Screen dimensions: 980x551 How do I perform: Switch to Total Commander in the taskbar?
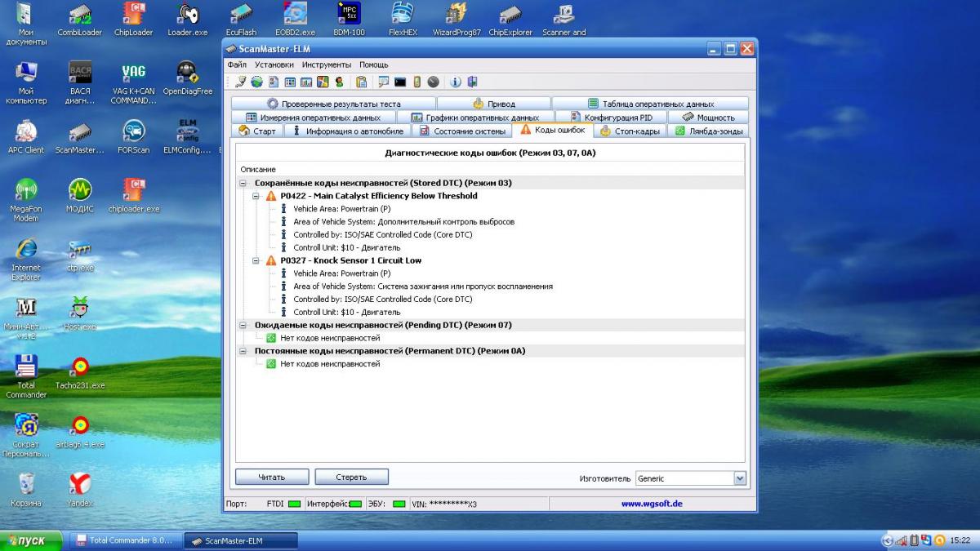pos(124,540)
